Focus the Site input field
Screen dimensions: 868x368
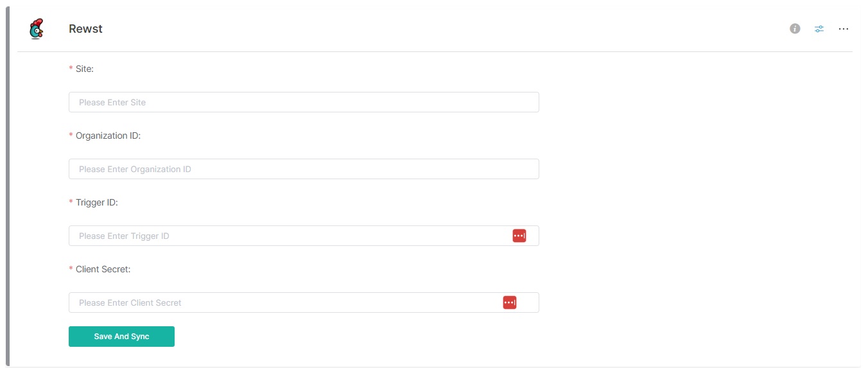[303, 102]
